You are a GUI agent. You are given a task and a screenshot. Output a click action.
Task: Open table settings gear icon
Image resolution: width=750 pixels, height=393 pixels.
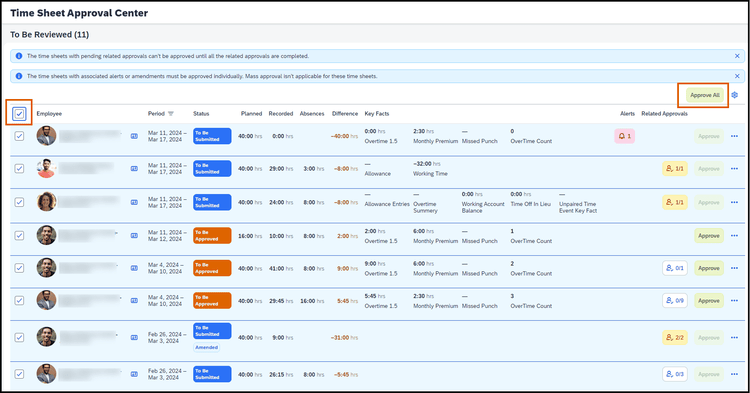click(735, 95)
